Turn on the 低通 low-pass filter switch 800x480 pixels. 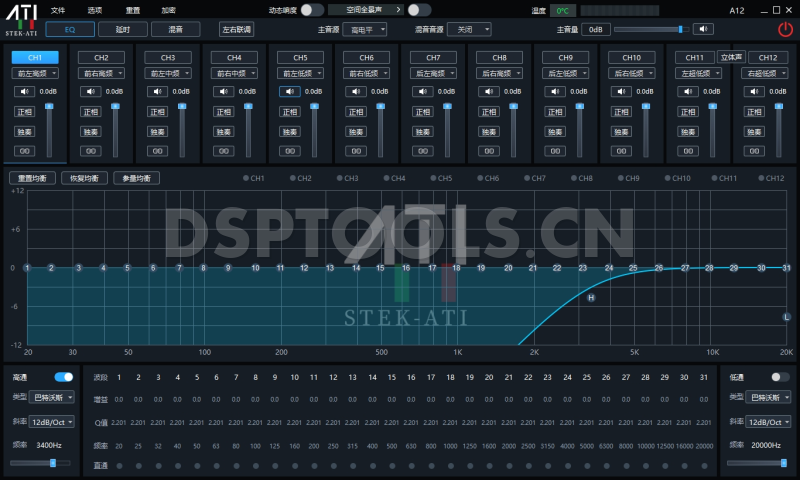click(780, 377)
